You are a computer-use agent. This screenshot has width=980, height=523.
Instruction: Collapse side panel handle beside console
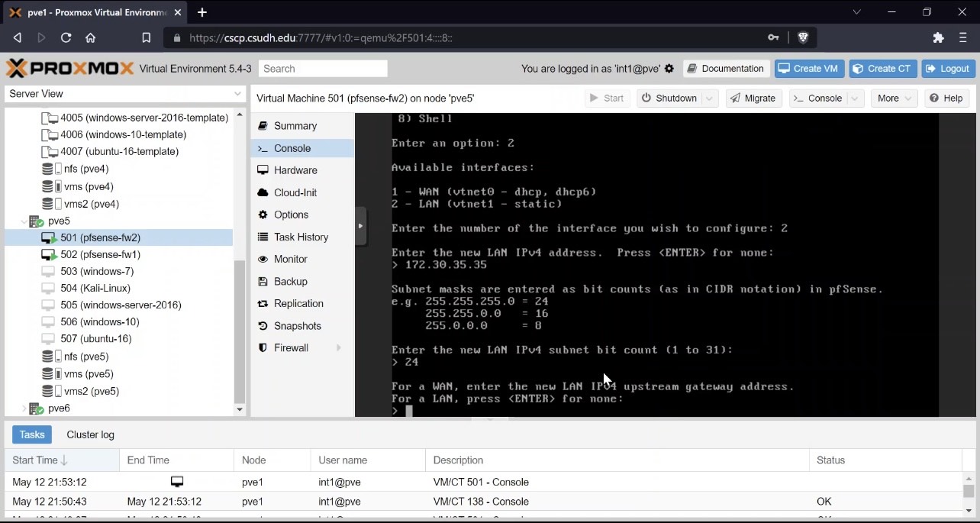361,226
